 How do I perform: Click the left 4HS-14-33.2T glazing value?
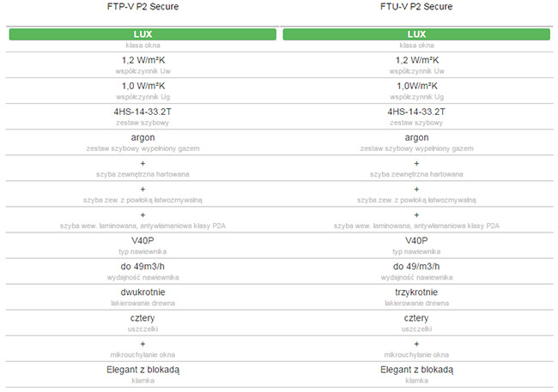pyautogui.click(x=143, y=112)
